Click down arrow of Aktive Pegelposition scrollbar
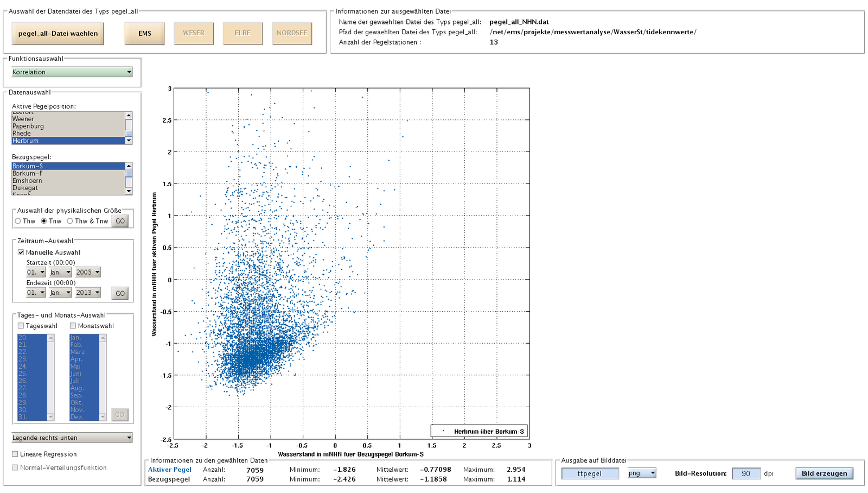Viewport: 868px width, 493px height. point(129,141)
